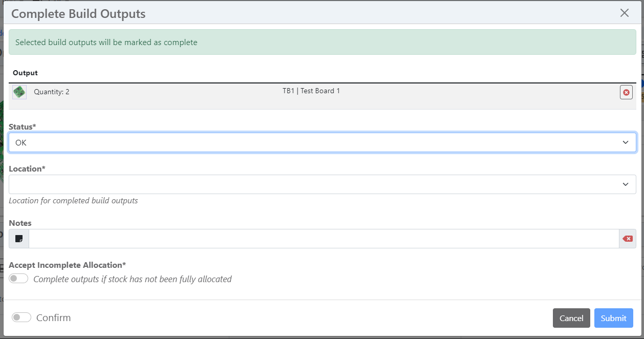The height and width of the screenshot is (339, 644).
Task: Remove the TB1 Test Board 1 output row
Action: [x=626, y=93]
